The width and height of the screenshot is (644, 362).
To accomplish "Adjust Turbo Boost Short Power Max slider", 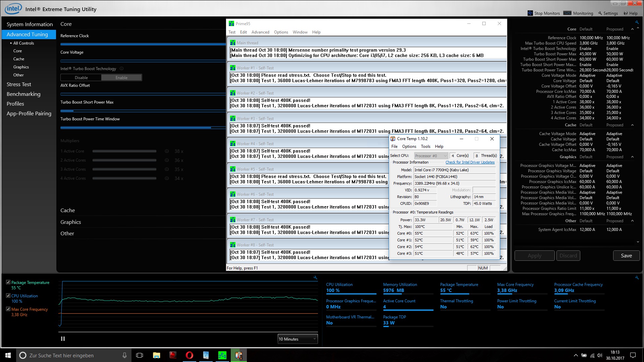I will (x=73, y=111).
